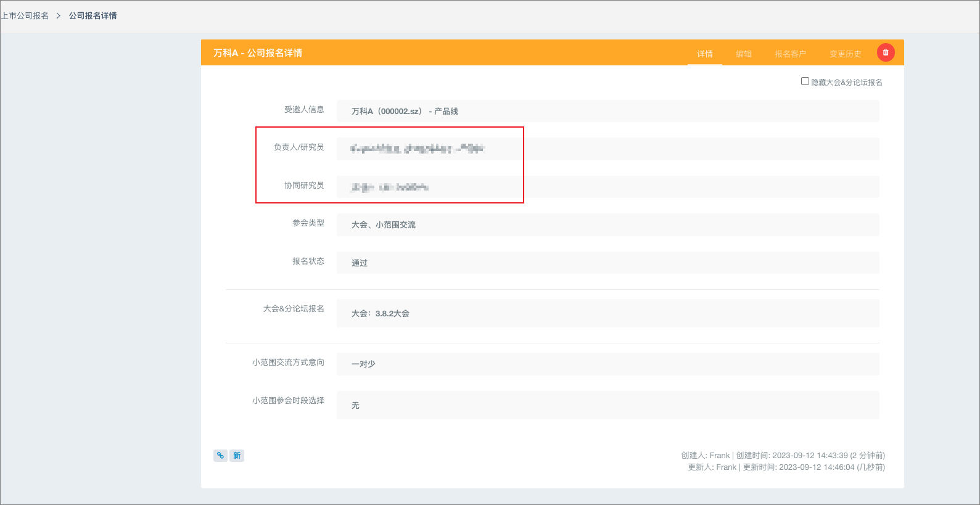
Task: Click the 新 badge icon
Action: [237, 456]
